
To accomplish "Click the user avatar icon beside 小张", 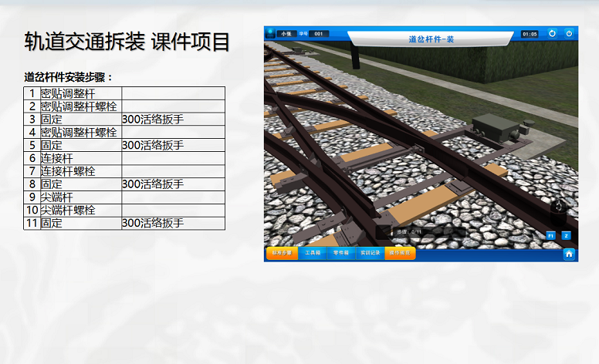I will click(x=271, y=34).
